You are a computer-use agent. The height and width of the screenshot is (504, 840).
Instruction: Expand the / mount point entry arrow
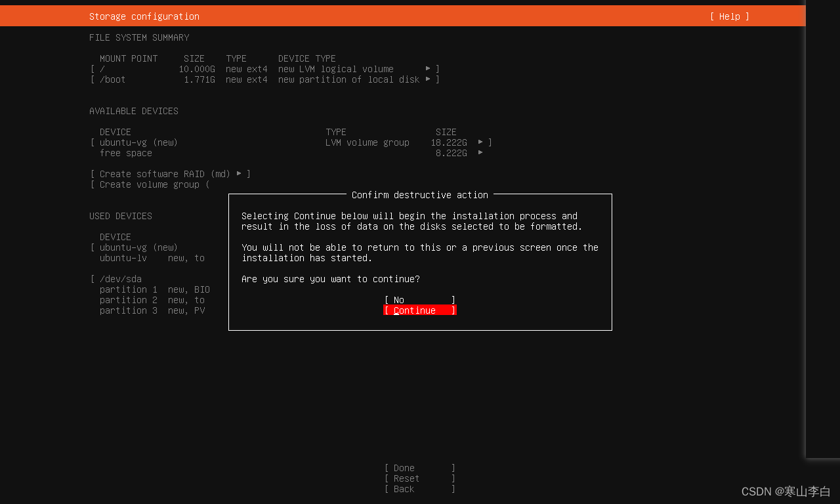pyautogui.click(x=428, y=69)
